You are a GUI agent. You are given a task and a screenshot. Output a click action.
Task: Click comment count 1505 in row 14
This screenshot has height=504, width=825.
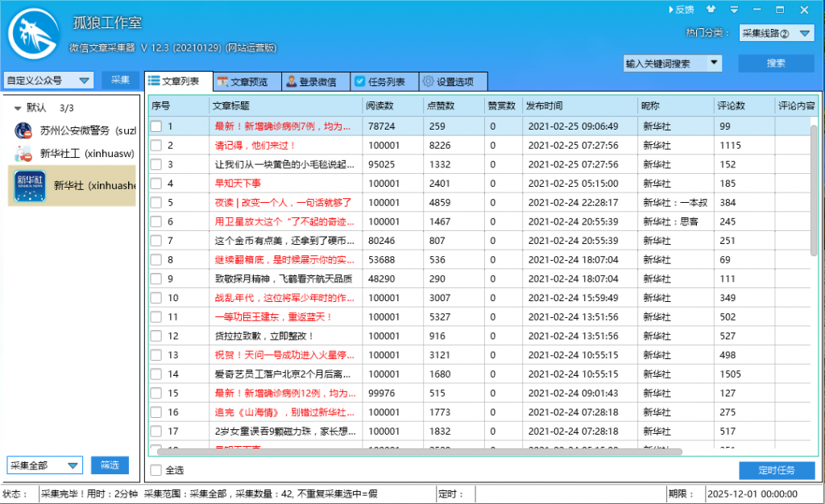tap(730, 374)
